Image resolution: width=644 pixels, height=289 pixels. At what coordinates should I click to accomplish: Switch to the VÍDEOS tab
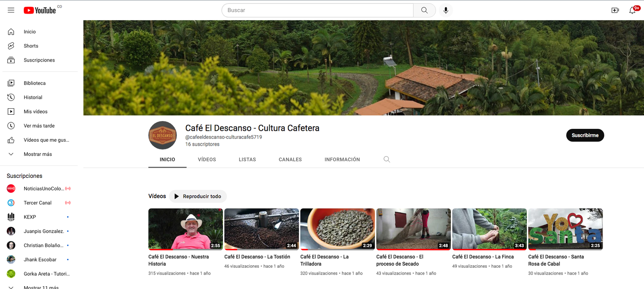[207, 159]
